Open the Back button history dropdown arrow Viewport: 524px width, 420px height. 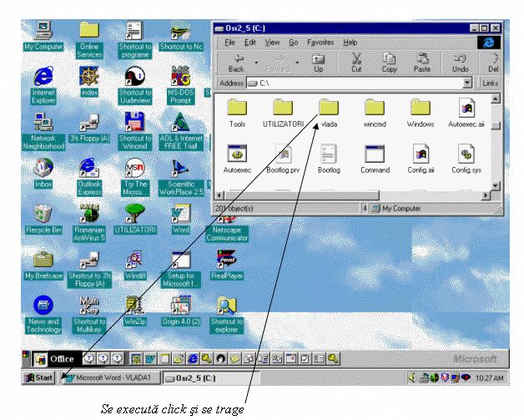coord(254,62)
